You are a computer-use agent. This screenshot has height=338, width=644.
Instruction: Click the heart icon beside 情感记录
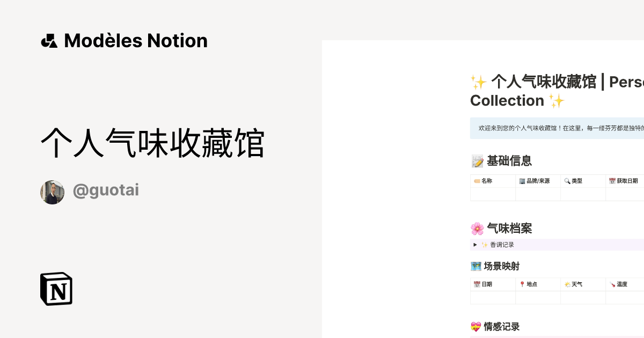point(475,326)
